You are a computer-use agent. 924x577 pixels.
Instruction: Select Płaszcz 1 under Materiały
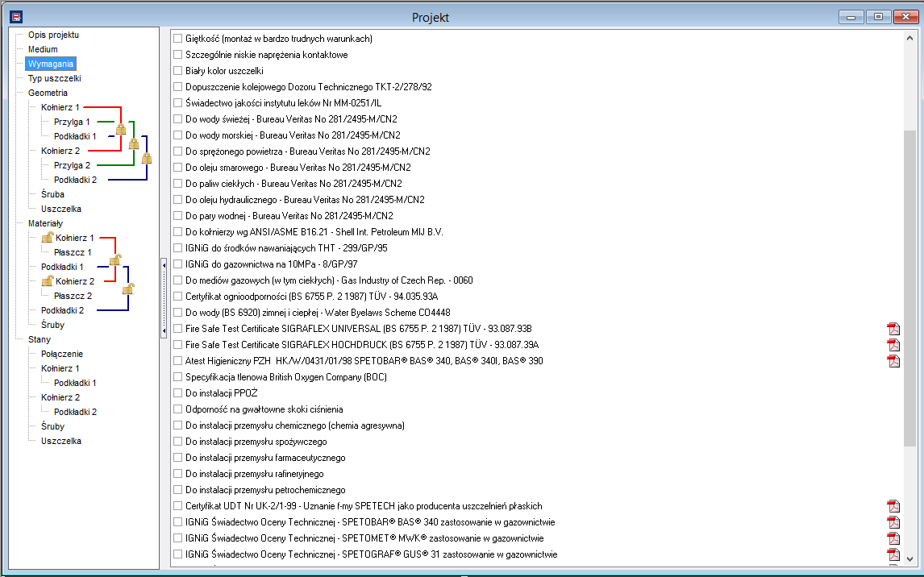tap(73, 252)
